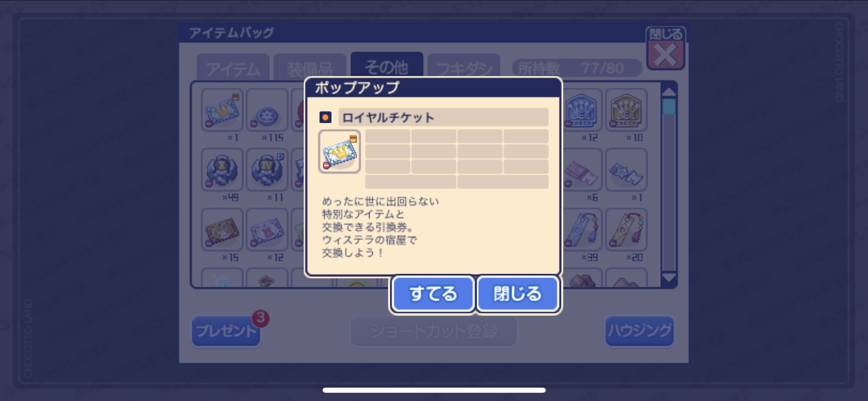Click the scrollbar down arrow
Screen dimensions: 868x401
(x=669, y=277)
